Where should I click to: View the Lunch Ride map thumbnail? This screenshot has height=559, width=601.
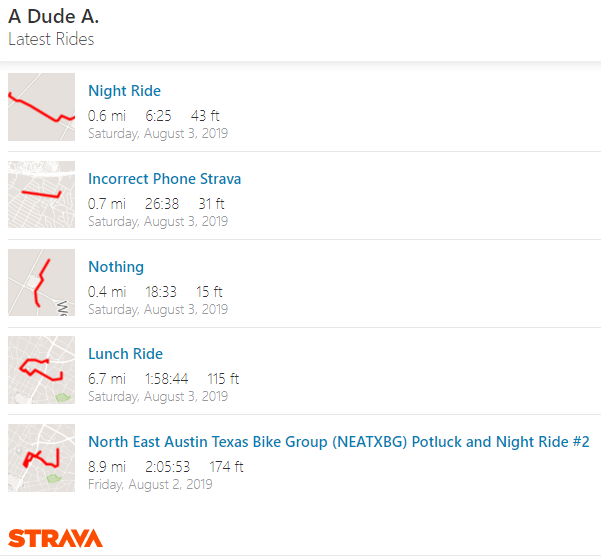coord(41,370)
